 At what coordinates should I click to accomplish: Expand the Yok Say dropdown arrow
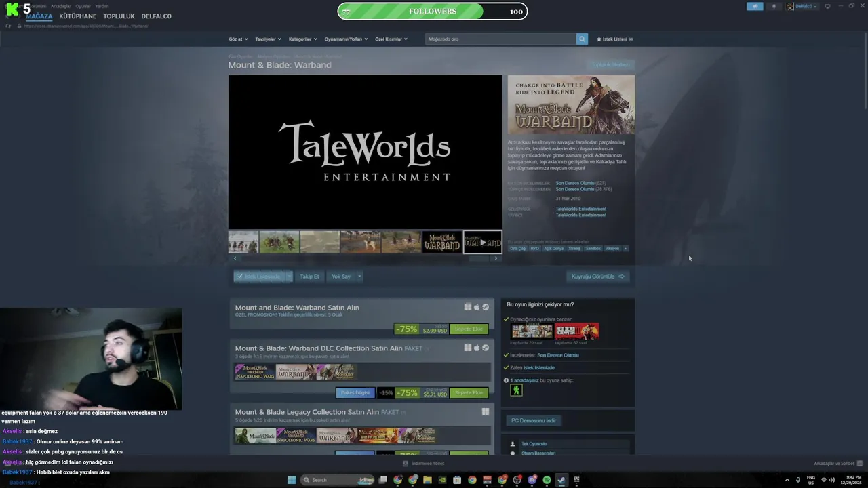click(359, 277)
